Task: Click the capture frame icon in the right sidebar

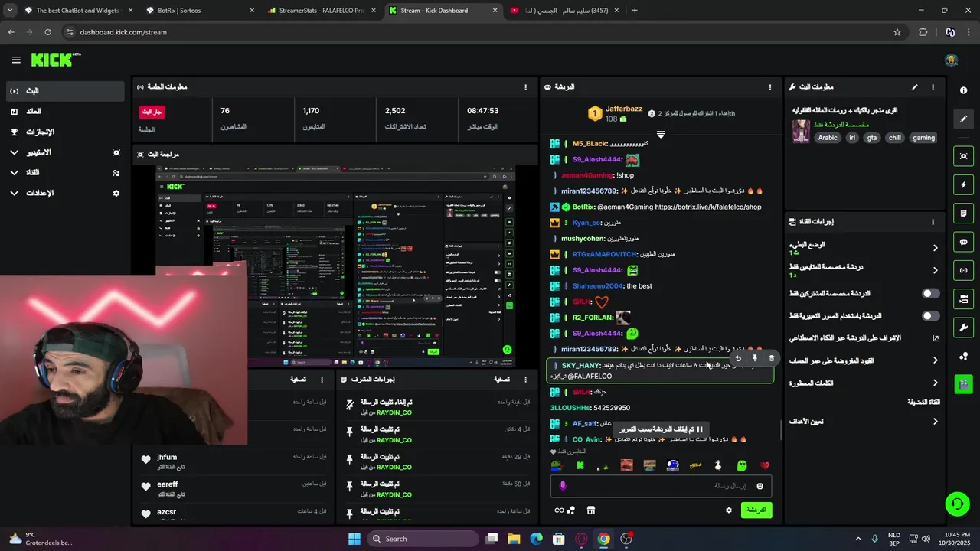Action: (963, 156)
